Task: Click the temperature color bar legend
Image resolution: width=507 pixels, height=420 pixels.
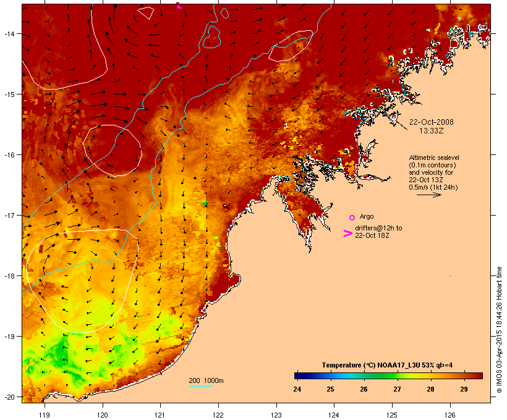Action: point(388,376)
